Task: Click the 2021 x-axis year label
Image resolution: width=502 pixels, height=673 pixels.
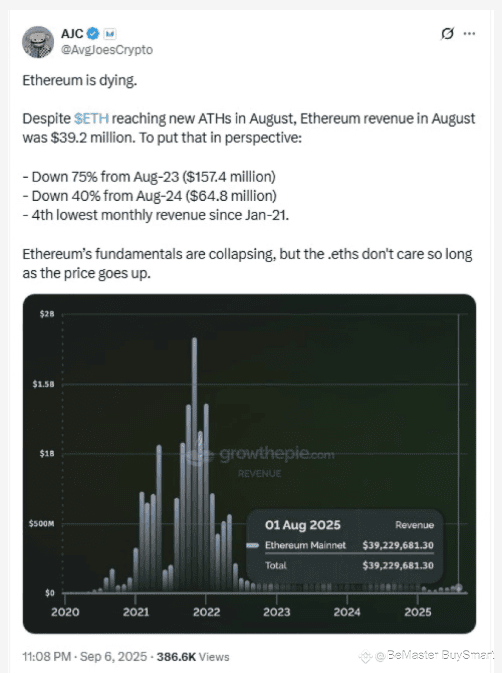Action: click(136, 612)
